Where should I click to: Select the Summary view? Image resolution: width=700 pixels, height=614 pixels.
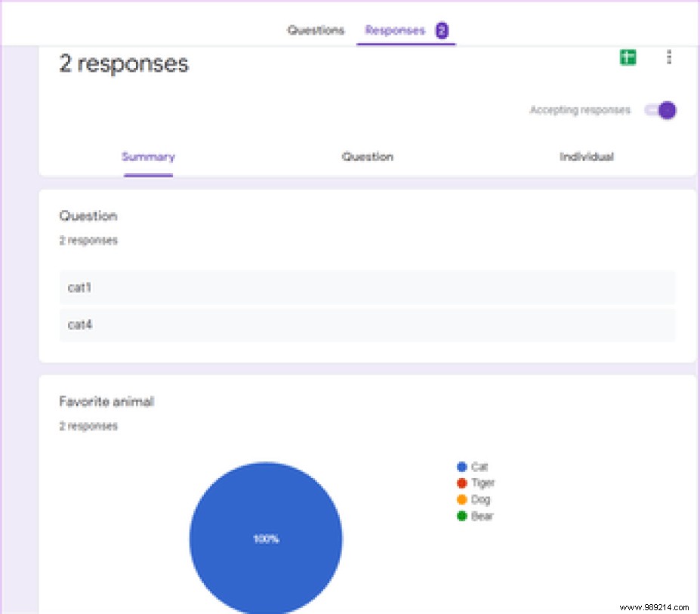coord(148,156)
